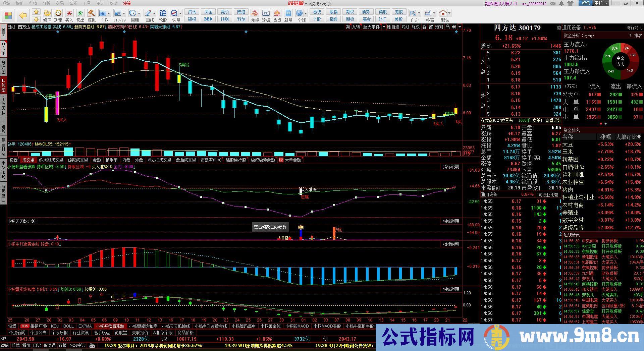The height and width of the screenshot is (351, 644).
Task: Click the lock icon above the chart
Action: click(447, 27)
